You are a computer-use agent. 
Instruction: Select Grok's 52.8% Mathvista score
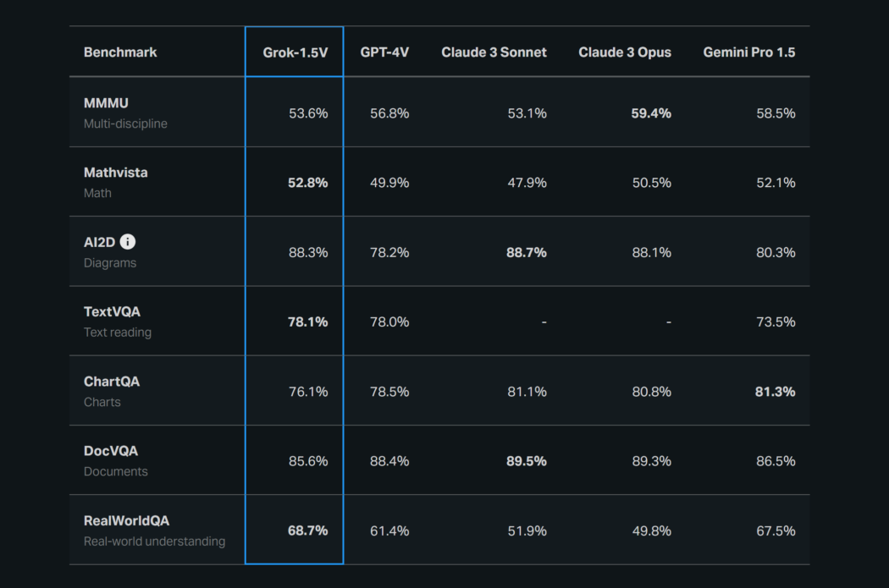tap(307, 183)
